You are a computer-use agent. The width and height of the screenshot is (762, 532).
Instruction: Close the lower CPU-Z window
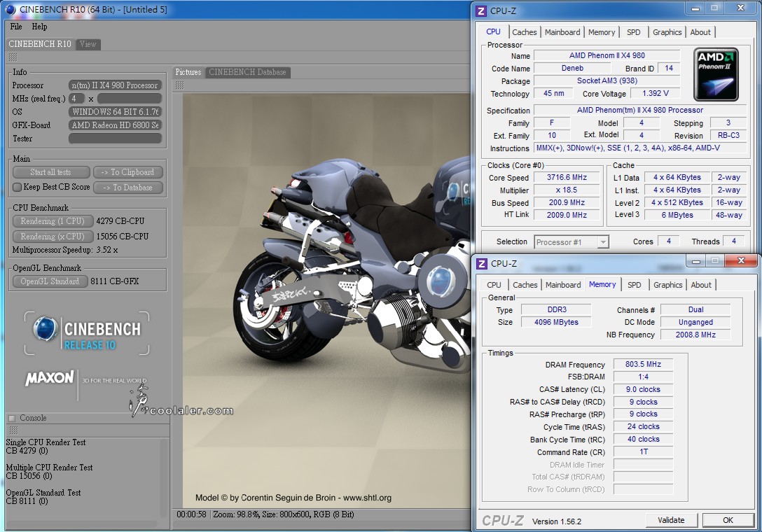tap(742, 261)
